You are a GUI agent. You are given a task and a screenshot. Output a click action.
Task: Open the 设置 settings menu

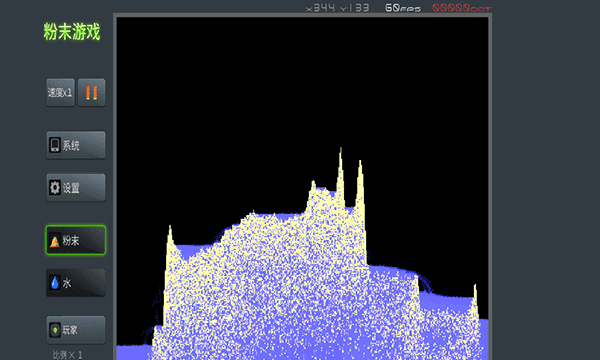click(x=76, y=187)
